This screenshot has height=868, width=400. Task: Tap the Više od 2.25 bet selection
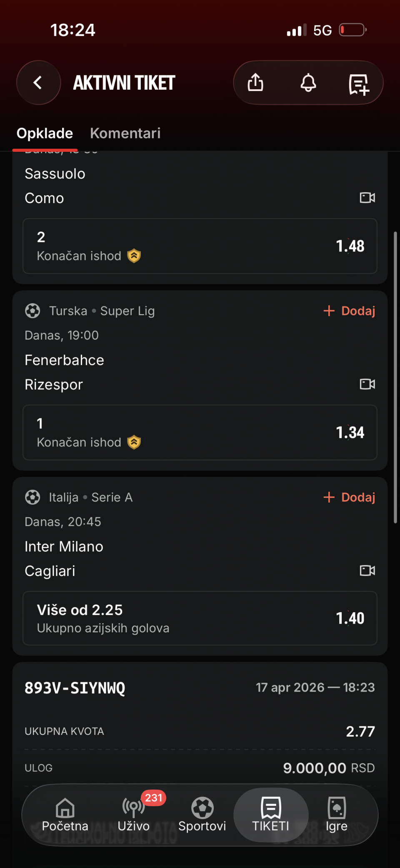tap(200, 618)
